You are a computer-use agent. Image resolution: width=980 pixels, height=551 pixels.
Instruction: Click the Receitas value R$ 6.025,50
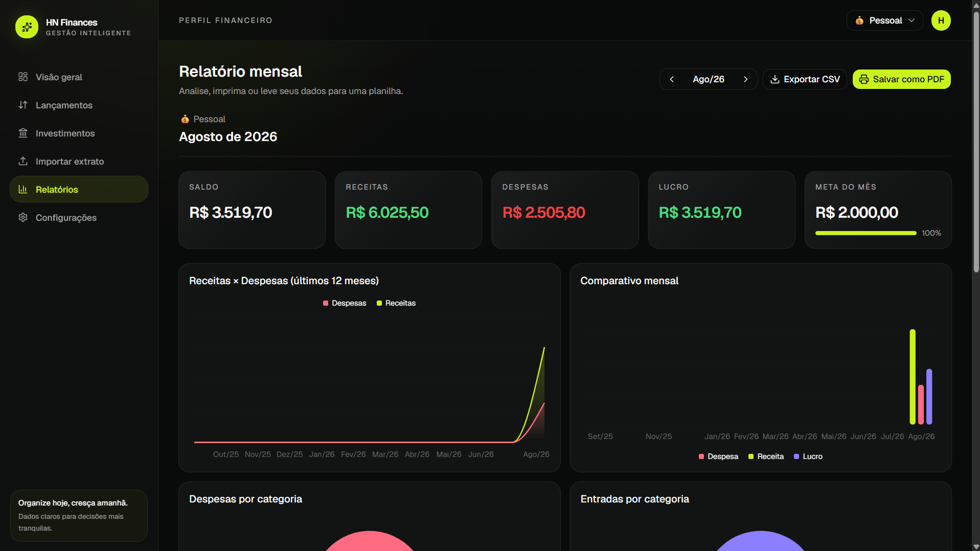pos(387,212)
